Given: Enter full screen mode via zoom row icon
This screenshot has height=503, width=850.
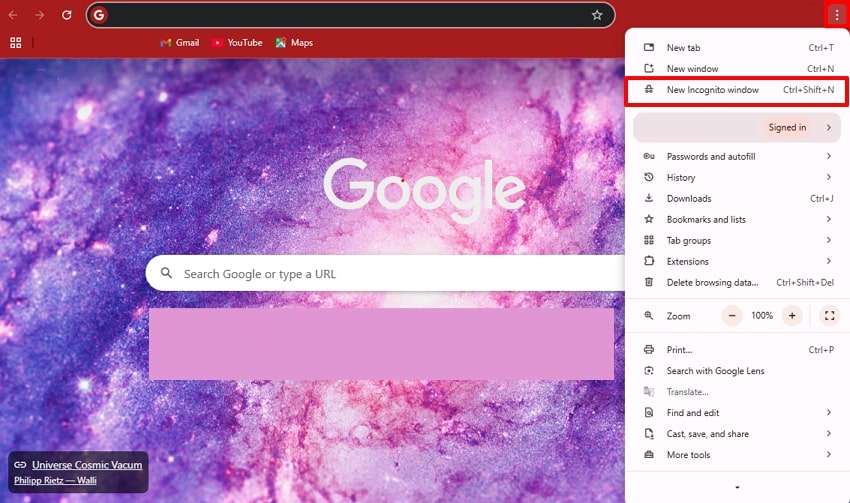Looking at the screenshot, I should click(x=829, y=315).
